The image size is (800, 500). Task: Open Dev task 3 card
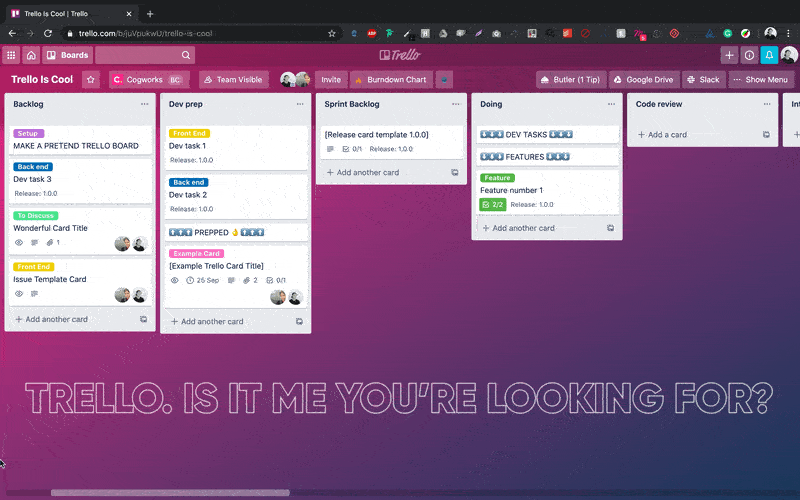(x=80, y=181)
